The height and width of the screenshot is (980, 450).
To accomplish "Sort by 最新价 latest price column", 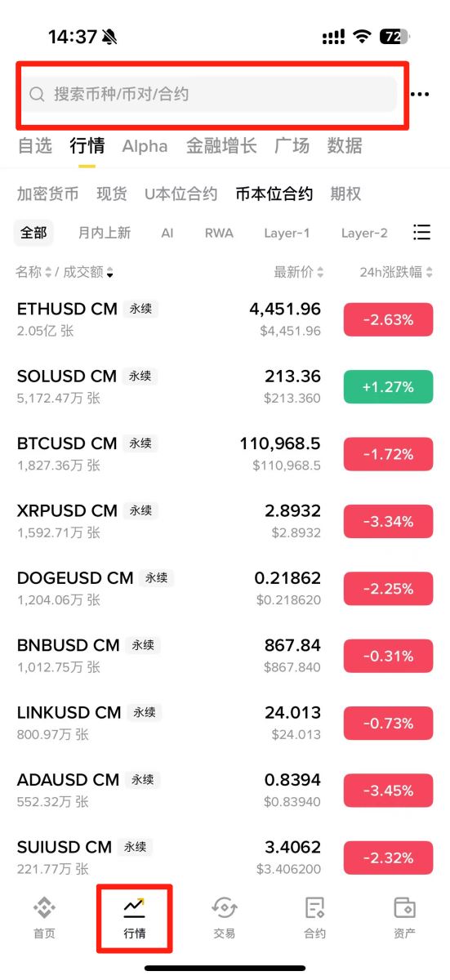I will [x=299, y=272].
